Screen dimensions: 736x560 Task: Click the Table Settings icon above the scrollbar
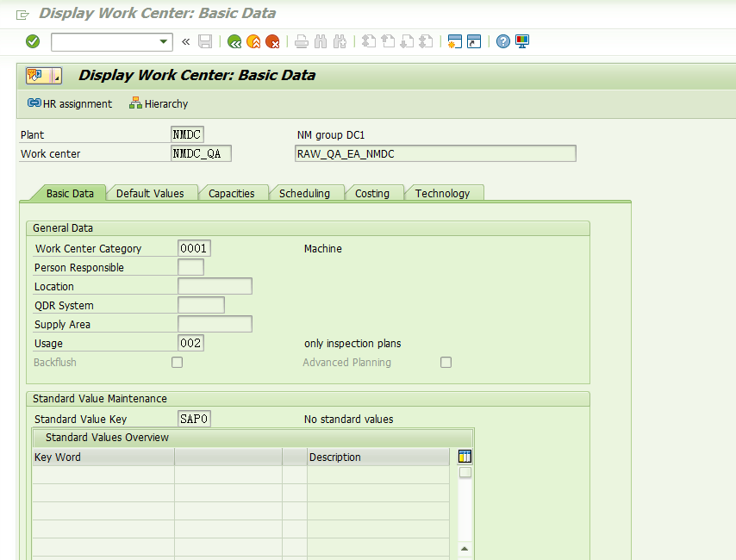pyautogui.click(x=465, y=456)
